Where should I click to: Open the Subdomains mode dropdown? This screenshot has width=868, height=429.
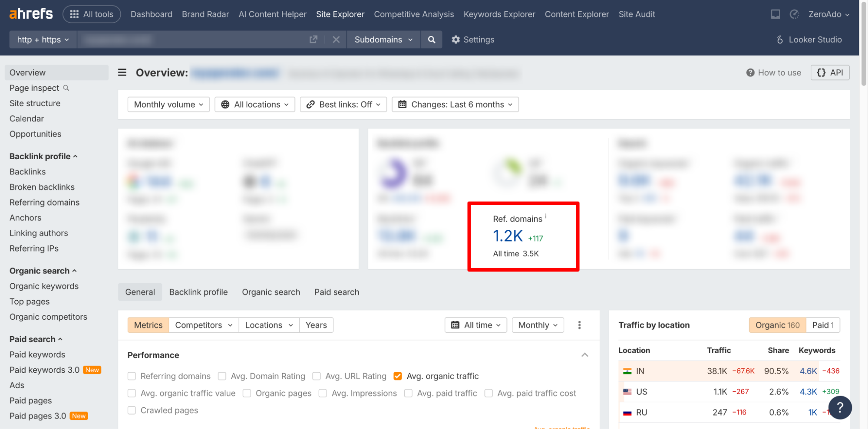click(383, 39)
